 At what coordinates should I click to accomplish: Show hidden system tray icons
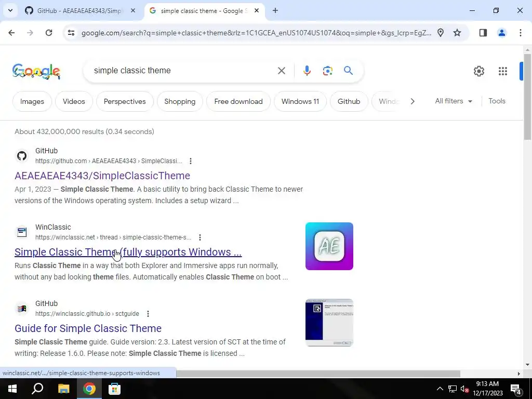(x=440, y=389)
